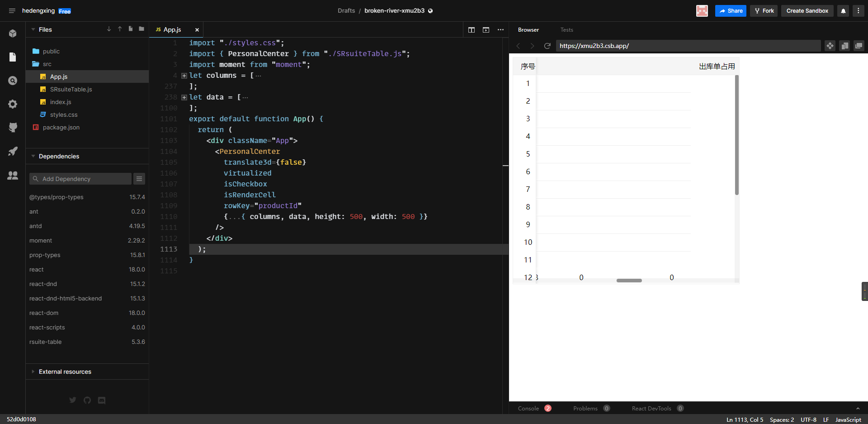Image resolution: width=868 pixels, height=424 pixels.
Task: Open the GitHub integration panel
Action: (13, 127)
